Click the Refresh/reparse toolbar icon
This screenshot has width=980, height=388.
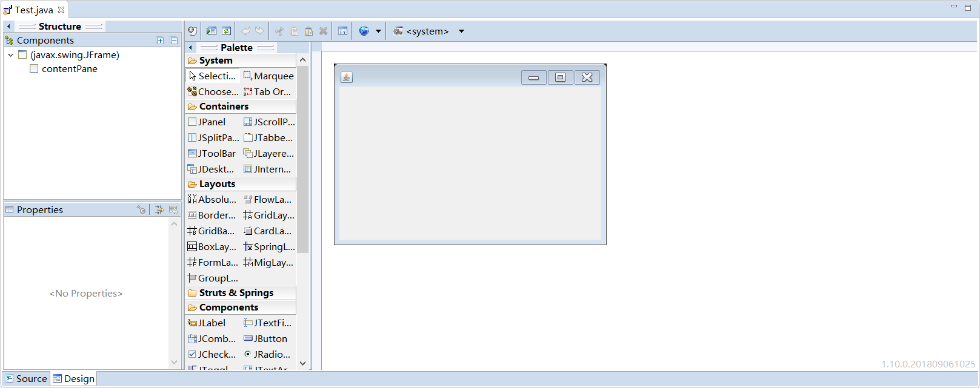click(x=226, y=31)
